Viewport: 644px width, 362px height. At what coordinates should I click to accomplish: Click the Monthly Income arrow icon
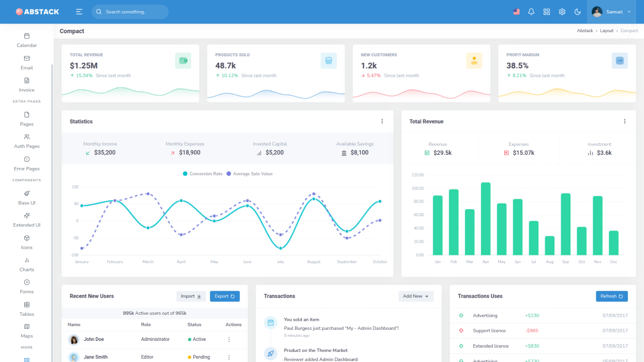88,153
